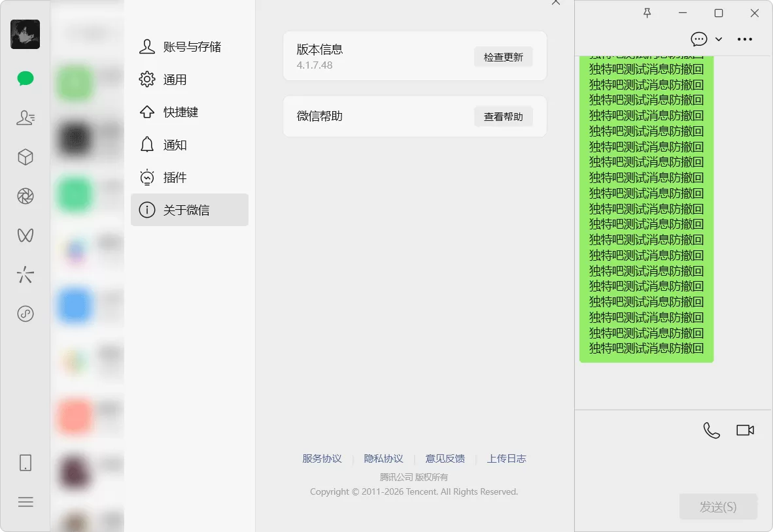Open Mini Programs from the sidebar
This screenshot has width=773, height=532.
point(25,314)
